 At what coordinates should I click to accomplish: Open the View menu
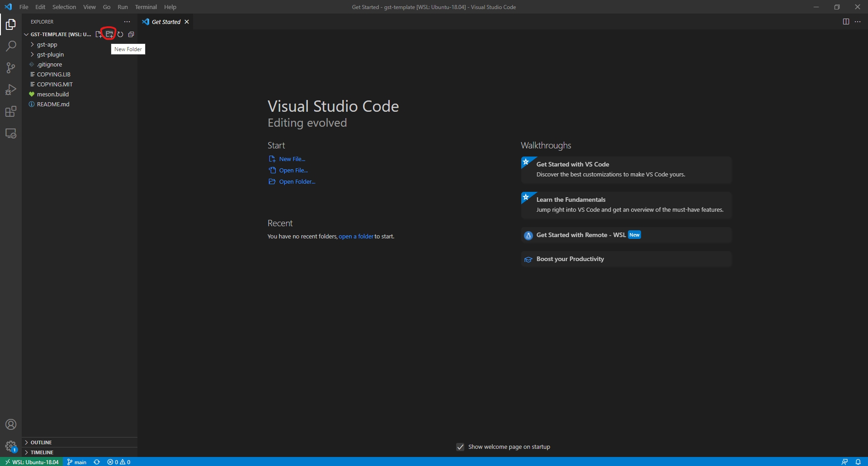click(90, 7)
